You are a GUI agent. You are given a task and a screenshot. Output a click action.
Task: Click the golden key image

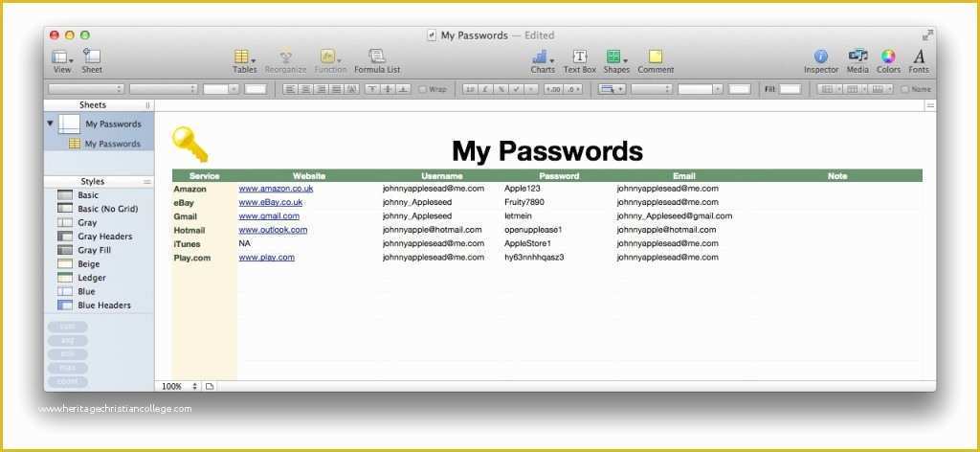190,145
